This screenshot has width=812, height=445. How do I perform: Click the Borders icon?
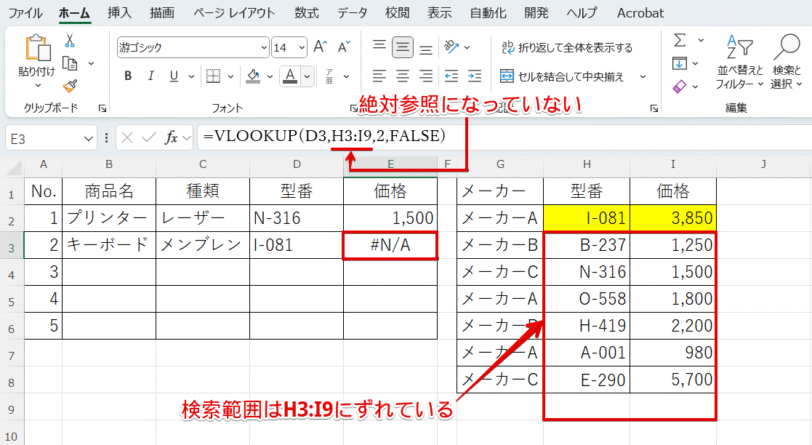pos(213,76)
